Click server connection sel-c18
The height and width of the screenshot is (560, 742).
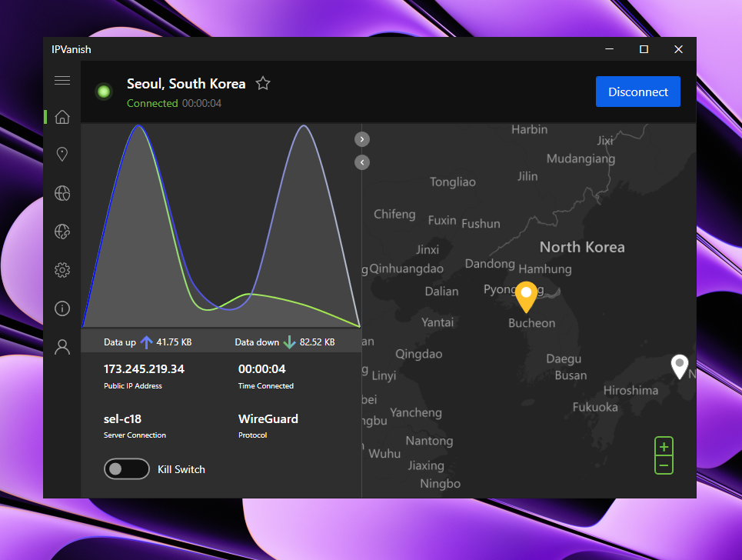[x=122, y=419]
